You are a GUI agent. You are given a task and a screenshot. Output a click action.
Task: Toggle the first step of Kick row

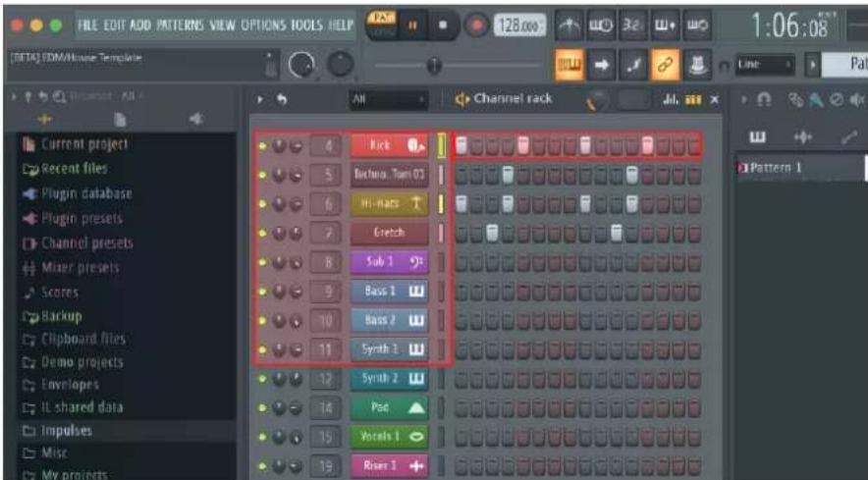[x=461, y=145]
